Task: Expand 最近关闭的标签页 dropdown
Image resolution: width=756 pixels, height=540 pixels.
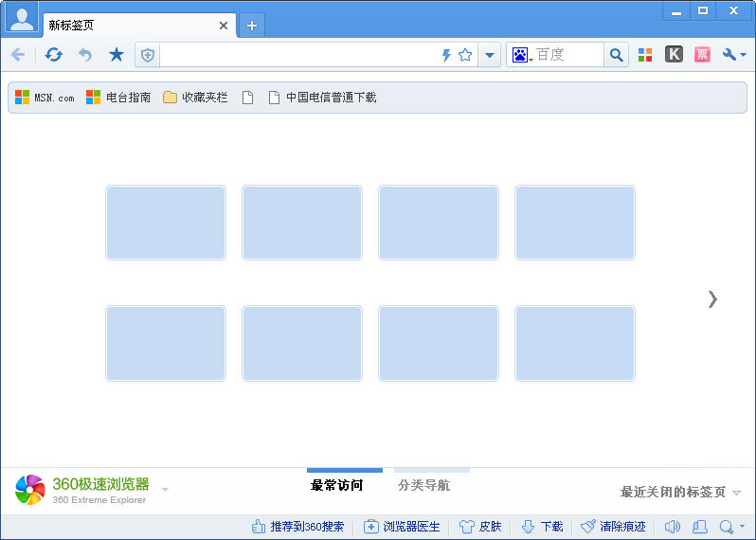Action: click(680, 492)
